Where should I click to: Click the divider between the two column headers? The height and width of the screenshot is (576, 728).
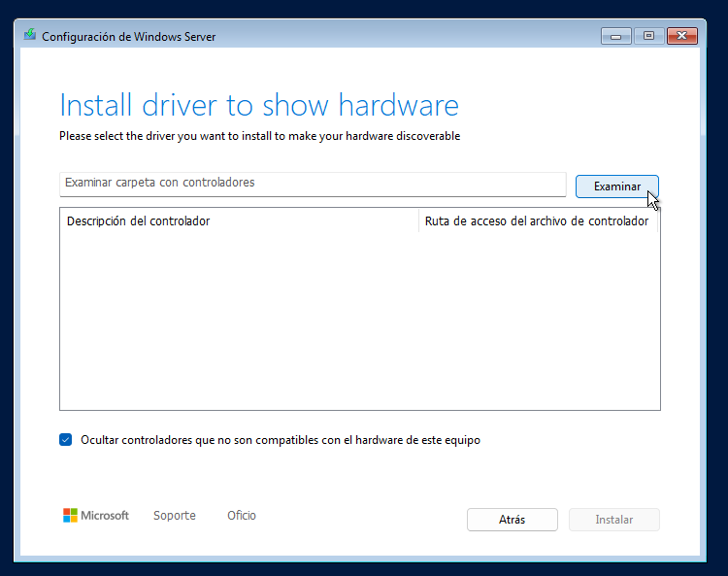coord(418,221)
